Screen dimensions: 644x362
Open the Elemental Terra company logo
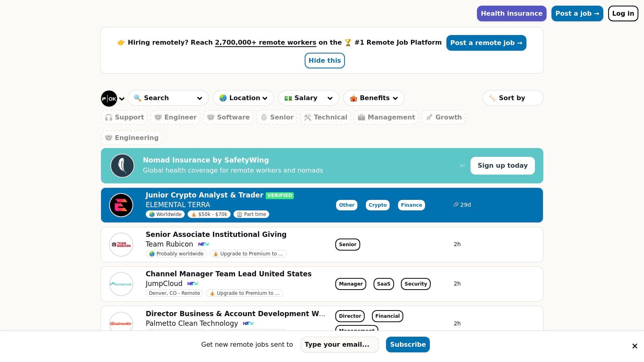tap(121, 205)
